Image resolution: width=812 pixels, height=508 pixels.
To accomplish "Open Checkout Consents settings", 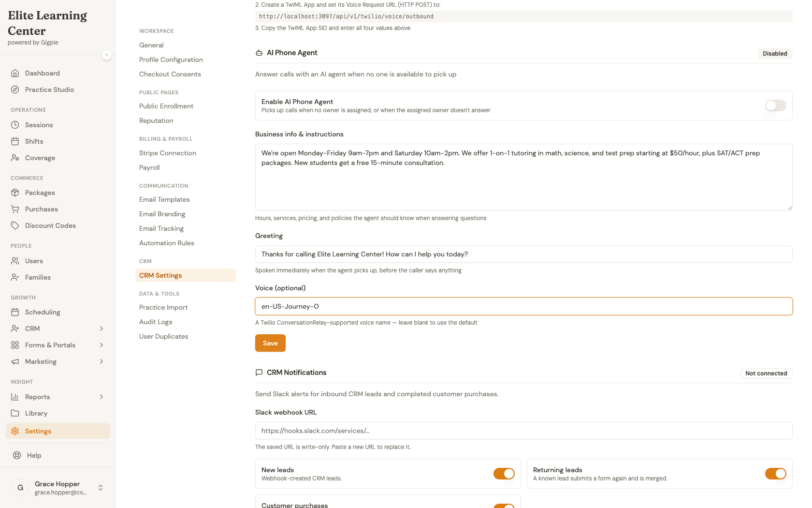I will tap(170, 74).
